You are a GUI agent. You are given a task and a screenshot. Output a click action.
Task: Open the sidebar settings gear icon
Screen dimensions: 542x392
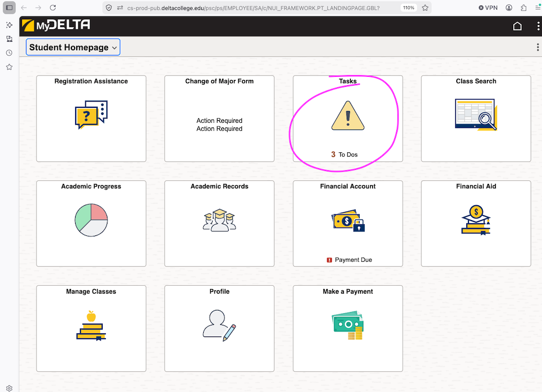10,388
